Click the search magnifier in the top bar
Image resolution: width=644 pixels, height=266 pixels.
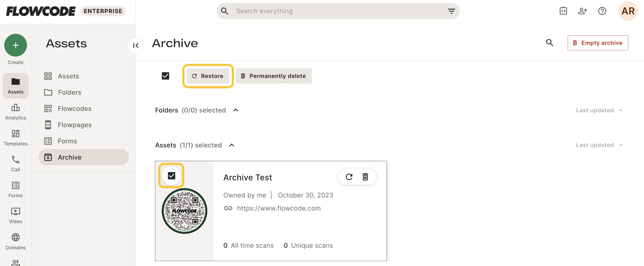pyautogui.click(x=225, y=11)
